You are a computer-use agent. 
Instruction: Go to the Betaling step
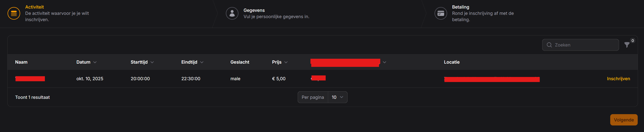(460, 7)
